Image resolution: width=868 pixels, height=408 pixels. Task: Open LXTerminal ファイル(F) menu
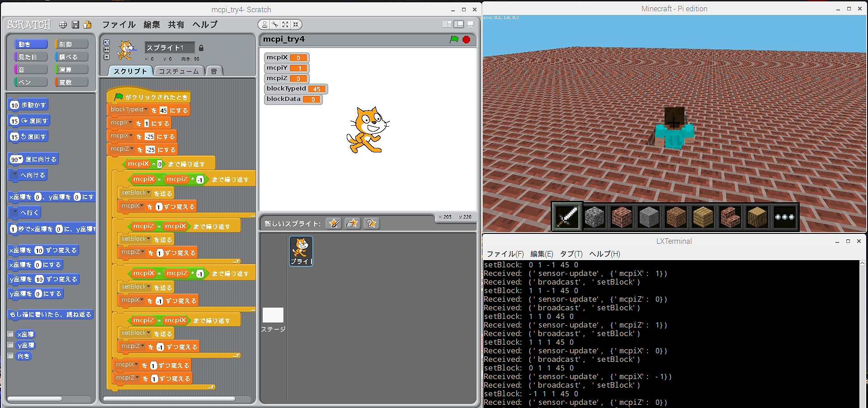coord(505,254)
